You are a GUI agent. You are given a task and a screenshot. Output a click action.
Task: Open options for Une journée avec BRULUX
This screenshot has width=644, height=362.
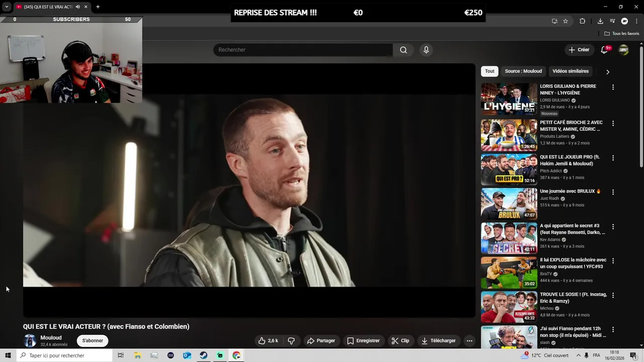pyautogui.click(x=613, y=192)
